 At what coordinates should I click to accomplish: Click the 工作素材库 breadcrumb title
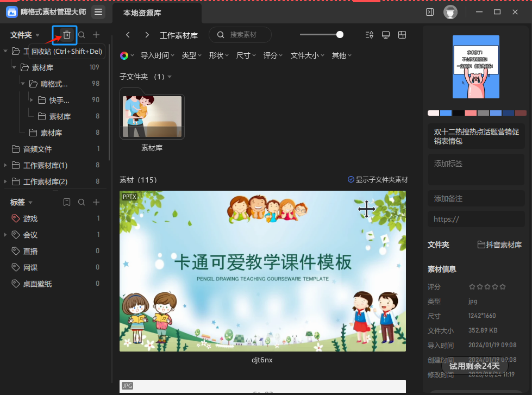pyautogui.click(x=179, y=35)
